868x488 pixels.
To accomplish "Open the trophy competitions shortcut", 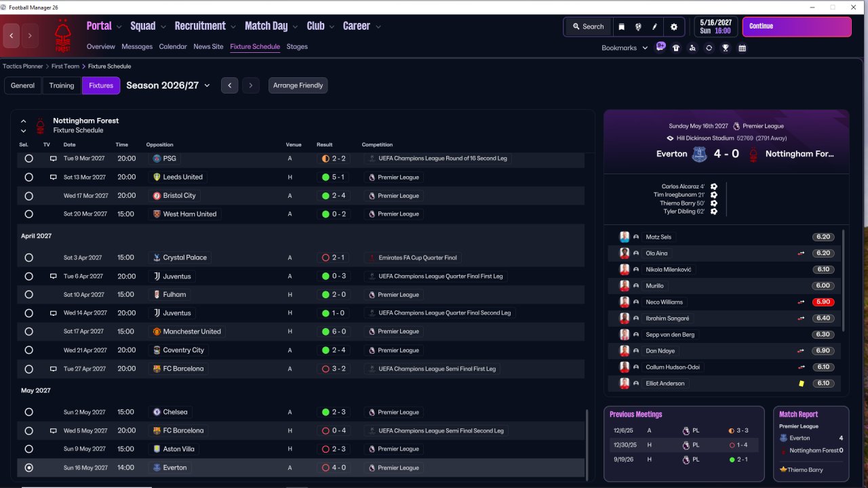I will coord(726,48).
